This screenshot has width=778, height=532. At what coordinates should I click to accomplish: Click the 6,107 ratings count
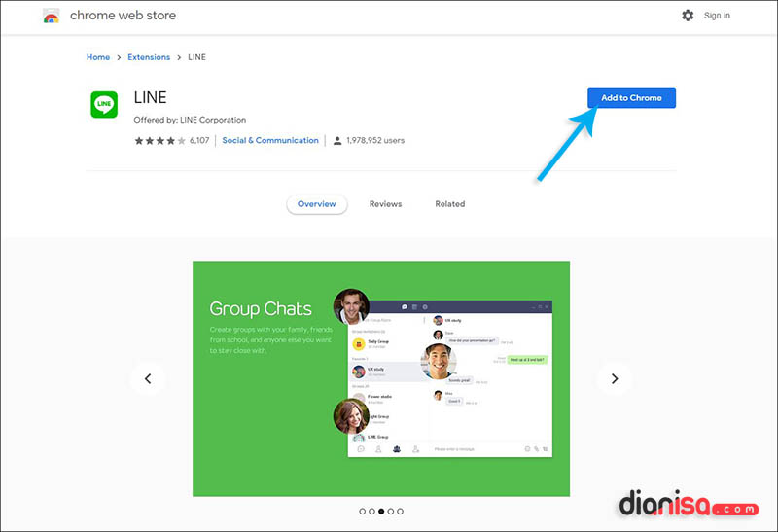pos(199,140)
